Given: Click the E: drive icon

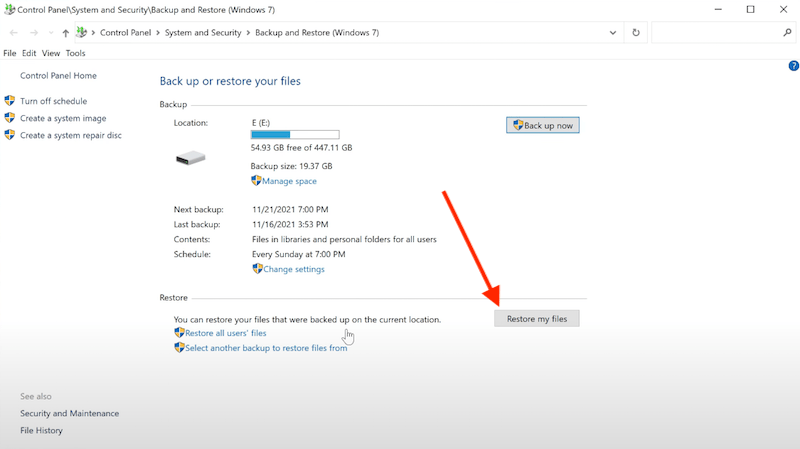Looking at the screenshot, I should pyautogui.click(x=190, y=158).
